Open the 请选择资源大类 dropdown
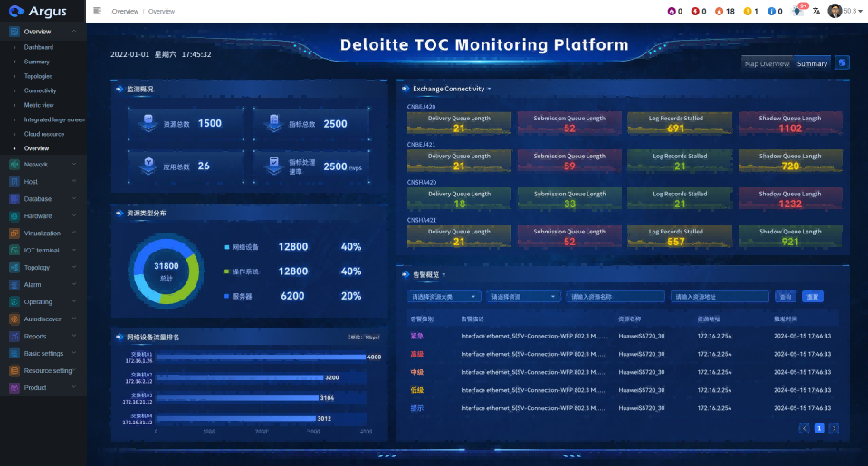The width and height of the screenshot is (868, 466). pos(444,297)
